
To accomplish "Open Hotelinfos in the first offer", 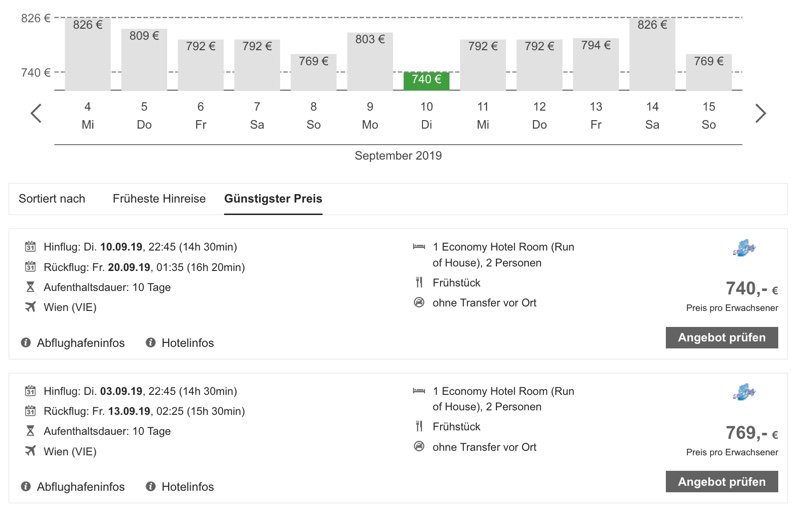I will [187, 343].
